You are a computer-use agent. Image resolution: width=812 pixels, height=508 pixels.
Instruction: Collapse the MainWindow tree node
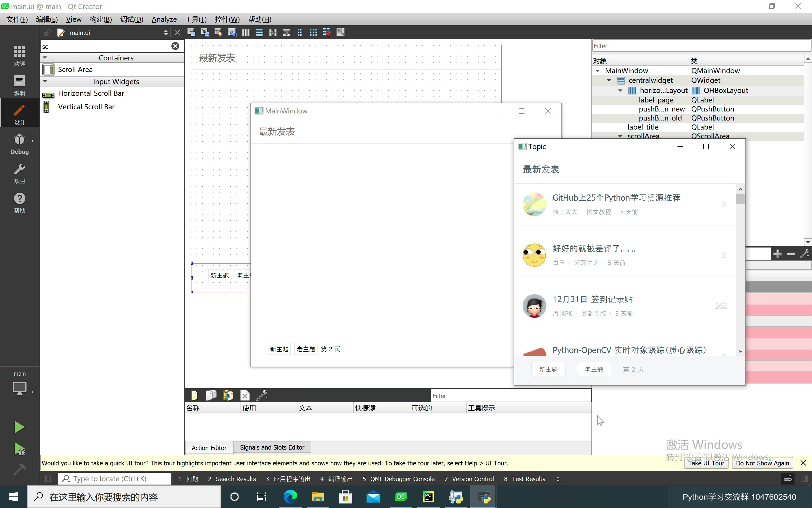pyautogui.click(x=598, y=71)
